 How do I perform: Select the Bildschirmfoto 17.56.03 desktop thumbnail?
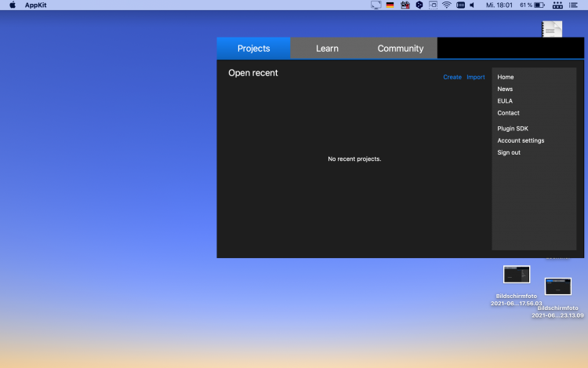[x=517, y=275]
